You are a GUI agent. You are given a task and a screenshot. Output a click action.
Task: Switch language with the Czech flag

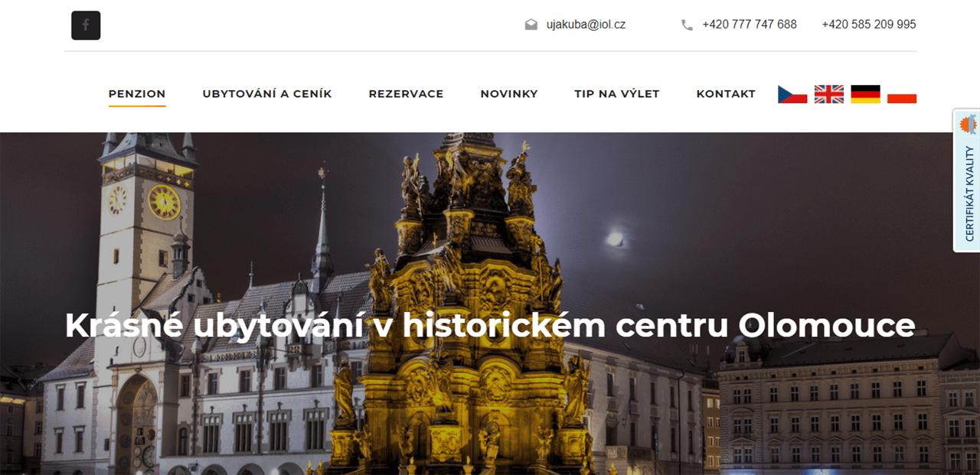(x=792, y=94)
